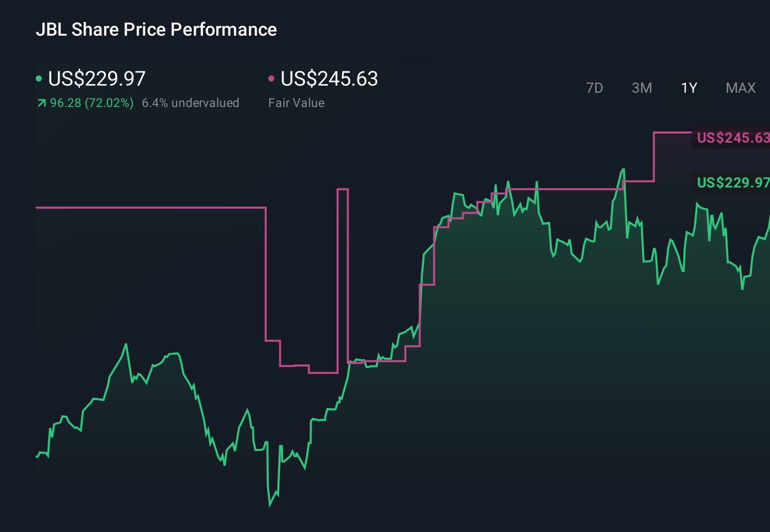Expand the Fair Value details
770x532 pixels.
(x=296, y=103)
